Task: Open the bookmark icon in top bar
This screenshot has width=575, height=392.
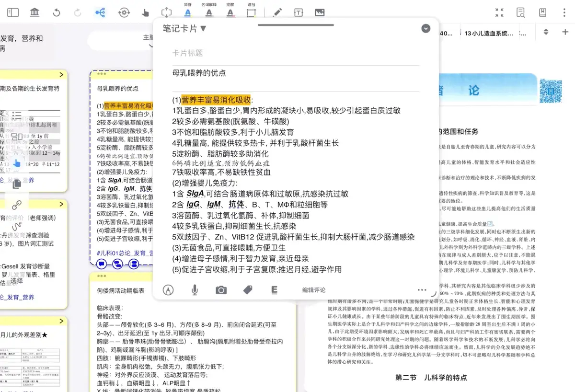Action: coord(542,13)
